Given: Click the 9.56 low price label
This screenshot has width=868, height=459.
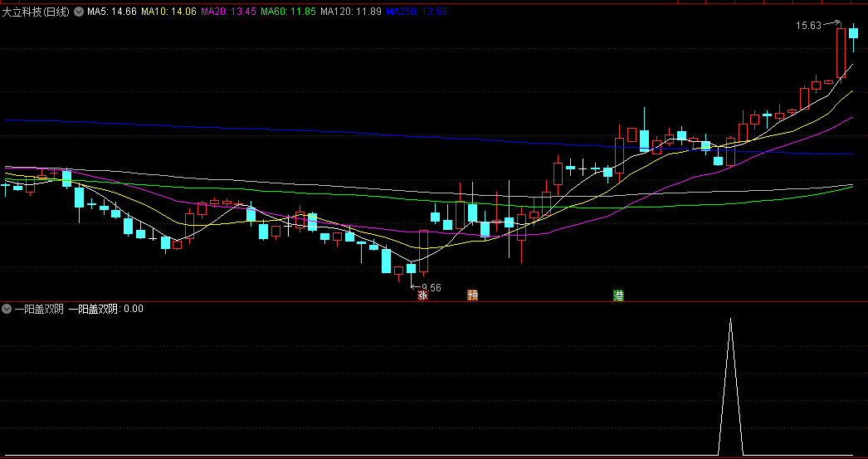Looking at the screenshot, I should [432, 287].
